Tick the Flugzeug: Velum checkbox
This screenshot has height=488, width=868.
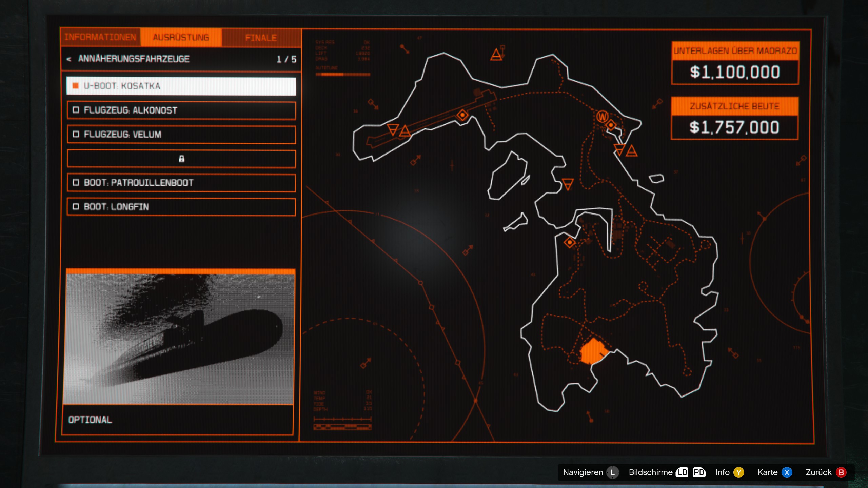click(x=76, y=135)
